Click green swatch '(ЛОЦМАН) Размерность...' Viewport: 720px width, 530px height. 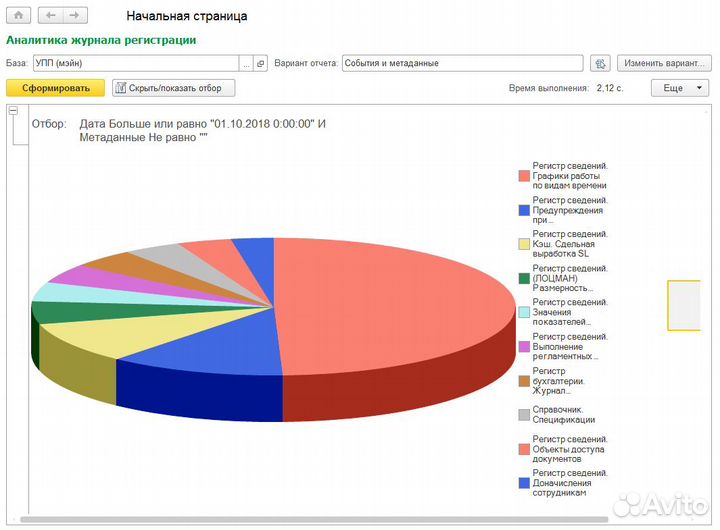point(524,278)
